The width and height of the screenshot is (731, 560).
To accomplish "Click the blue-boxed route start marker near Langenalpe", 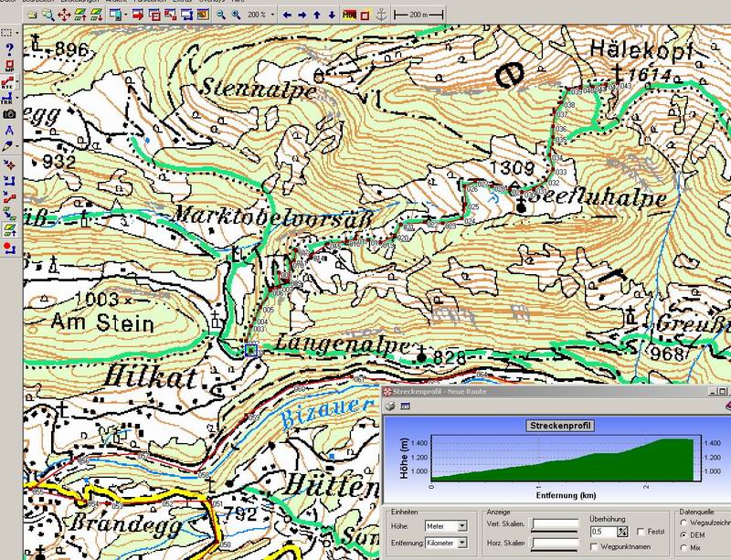I will (251, 350).
